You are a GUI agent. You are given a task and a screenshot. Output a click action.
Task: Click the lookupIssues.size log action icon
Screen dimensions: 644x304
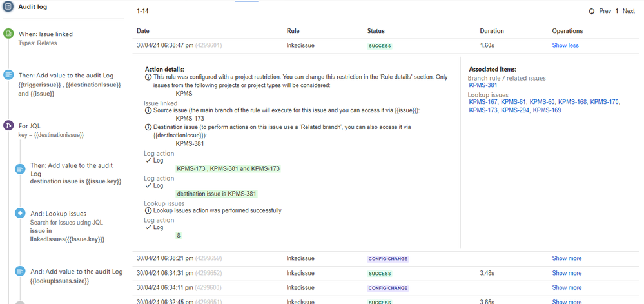pos(20,270)
